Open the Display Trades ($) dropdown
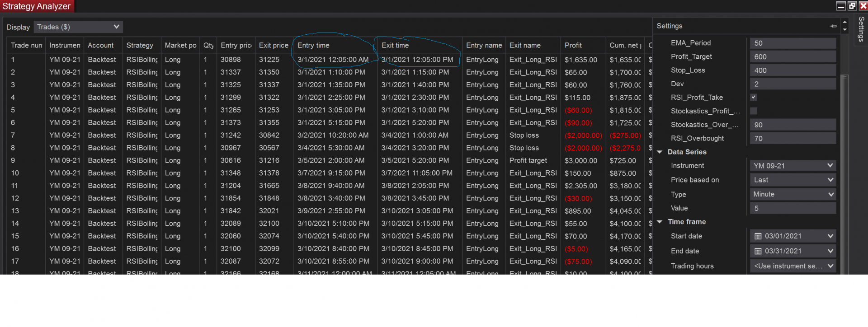The width and height of the screenshot is (868, 327). tap(78, 27)
